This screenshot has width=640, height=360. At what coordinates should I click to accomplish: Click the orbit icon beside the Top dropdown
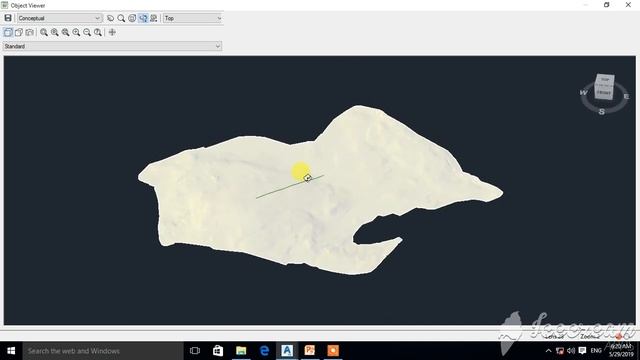153,18
